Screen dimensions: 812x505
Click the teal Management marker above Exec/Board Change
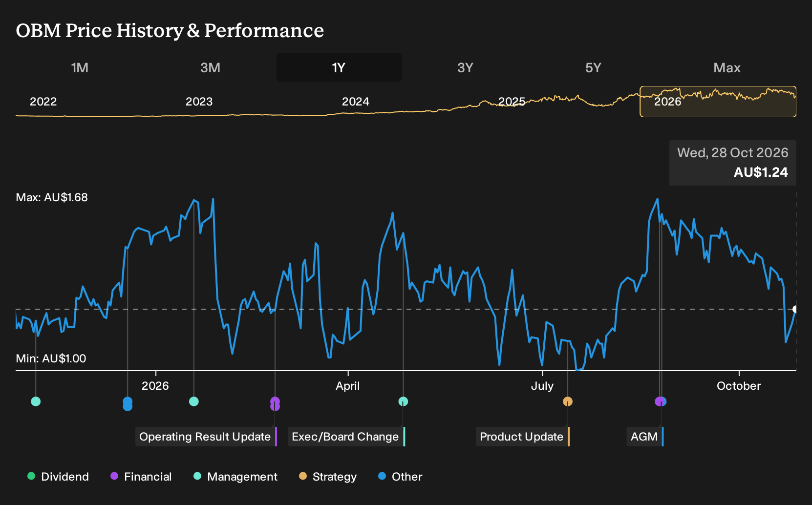pos(403,401)
